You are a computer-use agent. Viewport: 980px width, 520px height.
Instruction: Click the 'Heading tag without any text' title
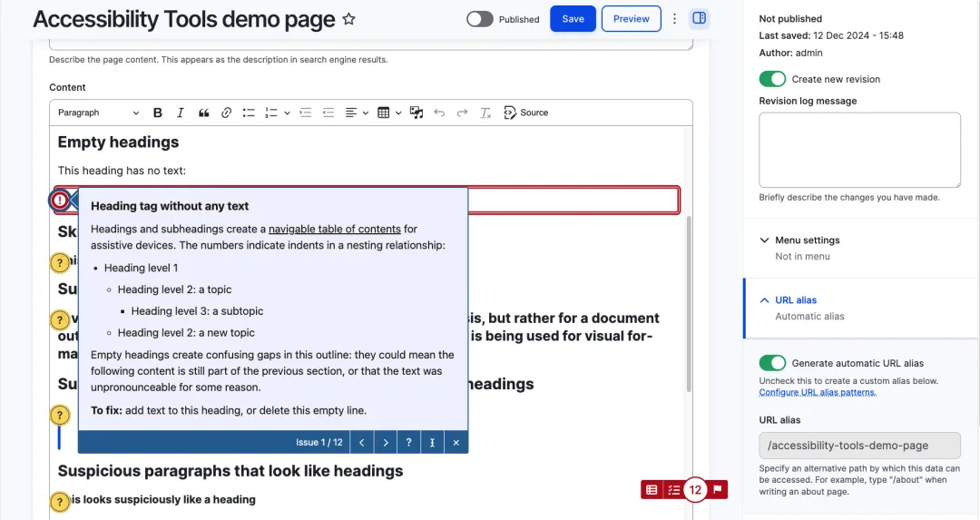coord(170,206)
